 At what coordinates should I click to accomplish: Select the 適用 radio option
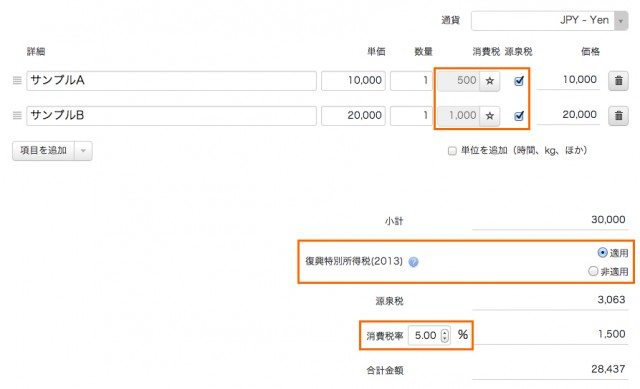(602, 253)
